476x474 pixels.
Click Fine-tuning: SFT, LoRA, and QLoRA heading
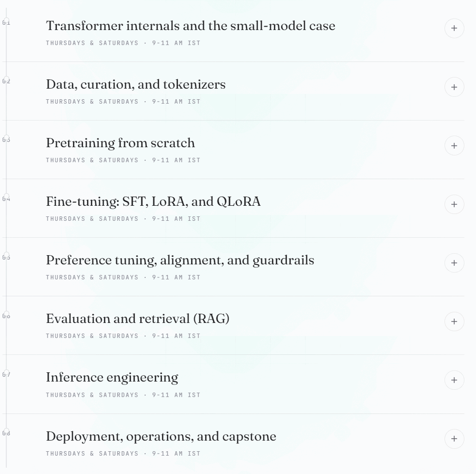point(154,201)
